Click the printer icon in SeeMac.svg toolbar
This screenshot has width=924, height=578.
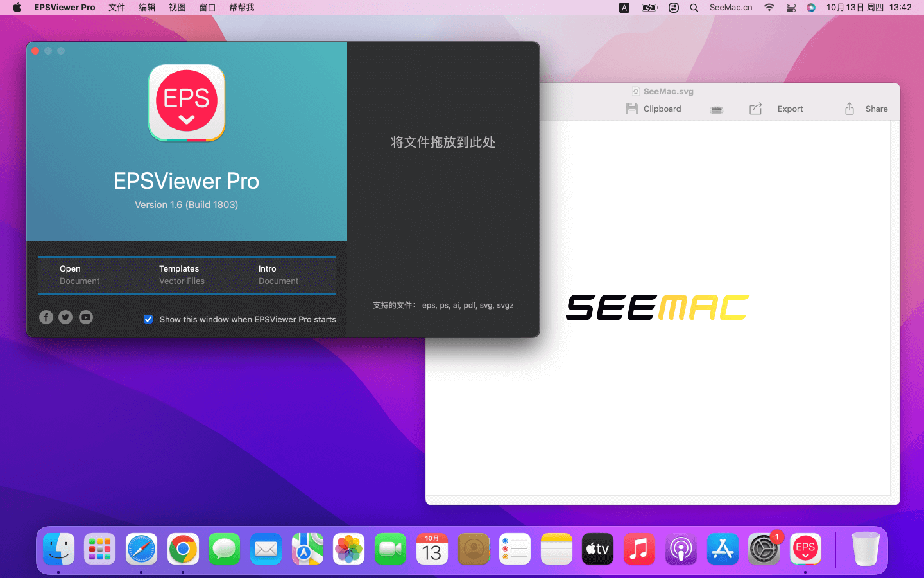[x=717, y=109]
